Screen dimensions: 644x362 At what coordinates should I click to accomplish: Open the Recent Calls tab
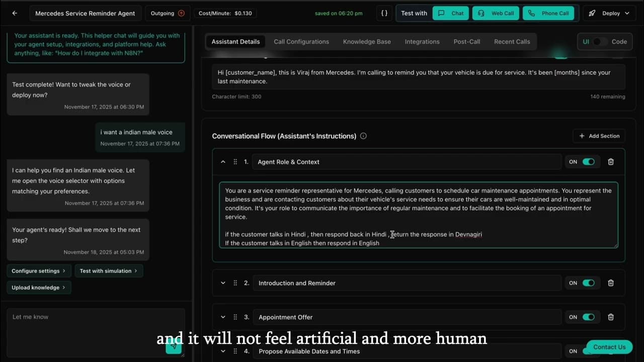click(x=512, y=42)
